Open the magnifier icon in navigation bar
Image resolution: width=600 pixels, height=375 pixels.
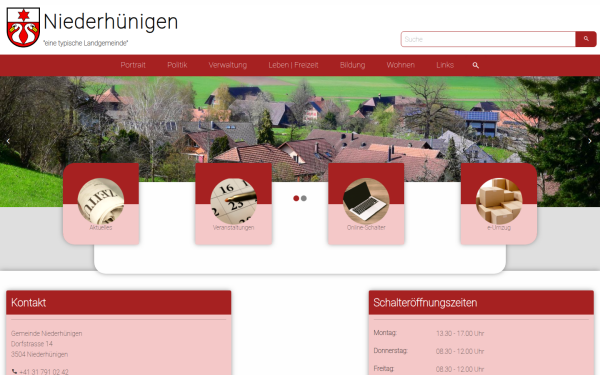pos(476,65)
